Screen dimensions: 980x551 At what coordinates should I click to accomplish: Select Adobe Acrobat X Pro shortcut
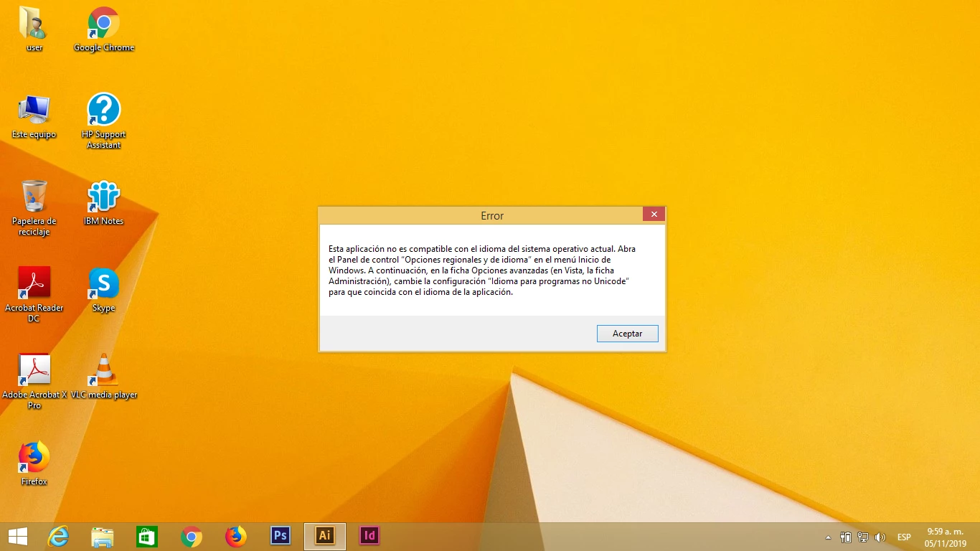tap(34, 381)
